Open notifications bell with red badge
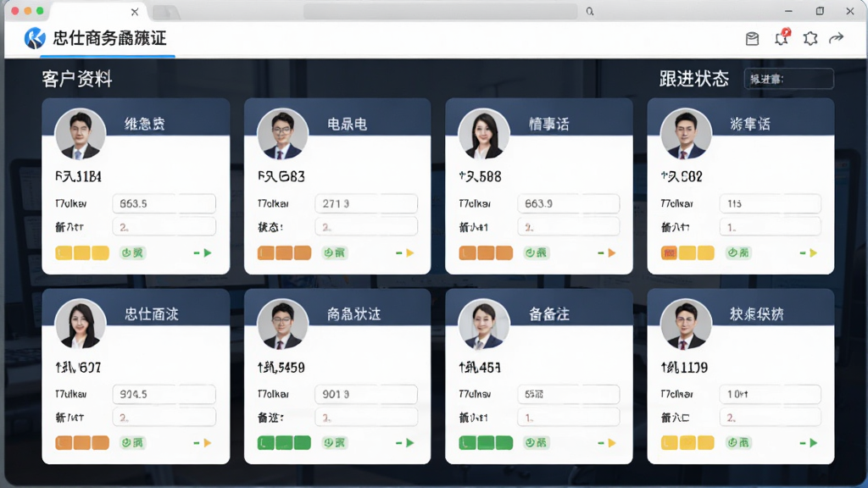868x488 pixels. (x=782, y=37)
